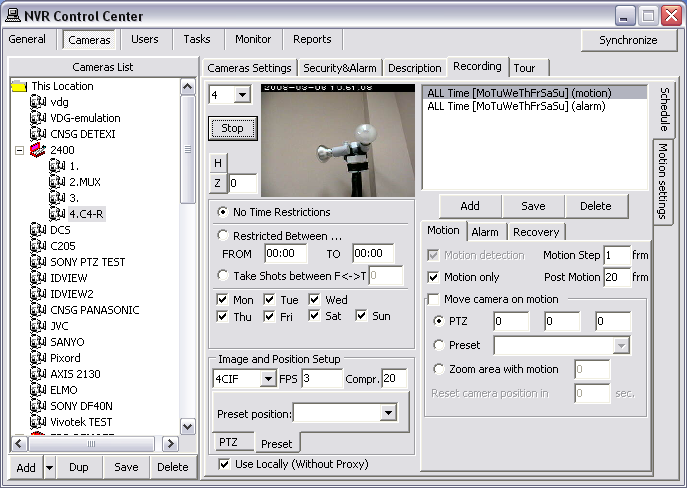Click the This Location folder icon
The width and height of the screenshot is (687, 488).
pyautogui.click(x=19, y=86)
